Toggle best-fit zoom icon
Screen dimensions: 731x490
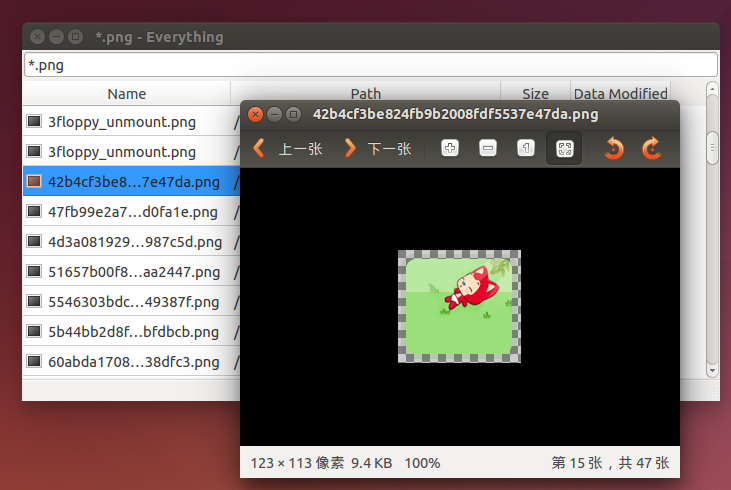(x=564, y=148)
